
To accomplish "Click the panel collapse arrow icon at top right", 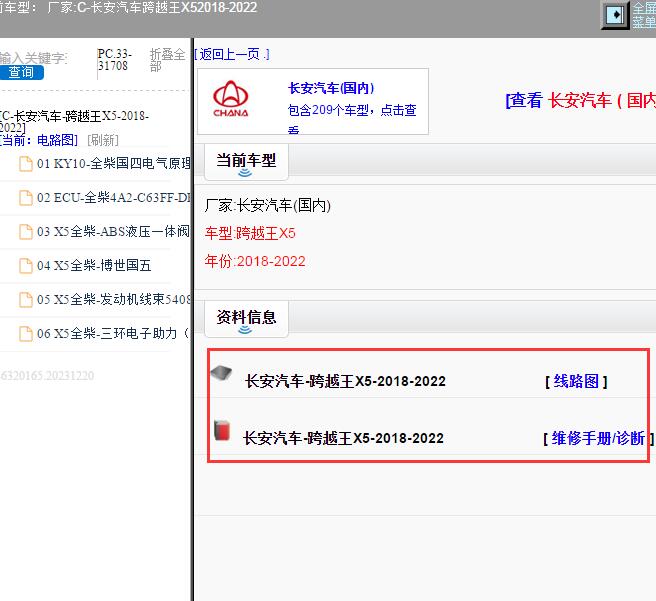I will [x=615, y=15].
